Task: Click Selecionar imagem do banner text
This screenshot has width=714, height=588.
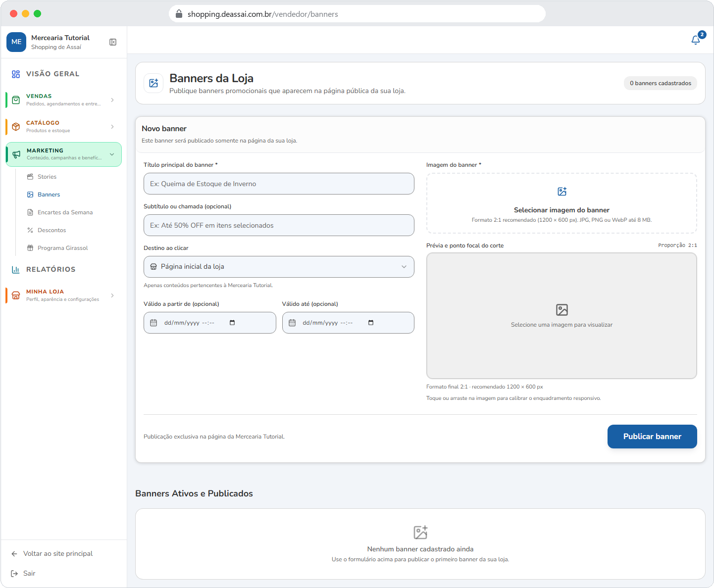Action: point(561,210)
